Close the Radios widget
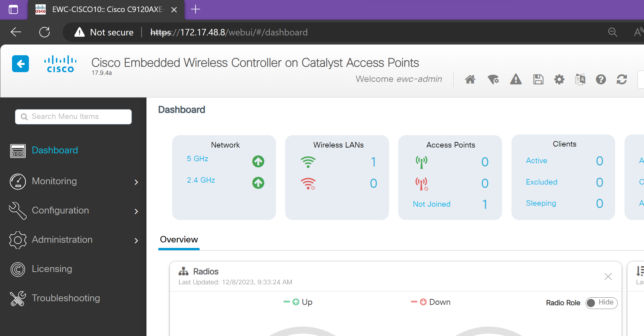This screenshot has width=644, height=336. [608, 277]
